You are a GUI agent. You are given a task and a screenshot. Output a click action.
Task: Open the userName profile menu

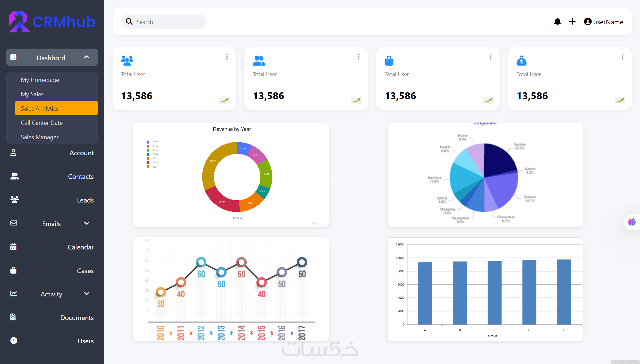[x=603, y=22]
